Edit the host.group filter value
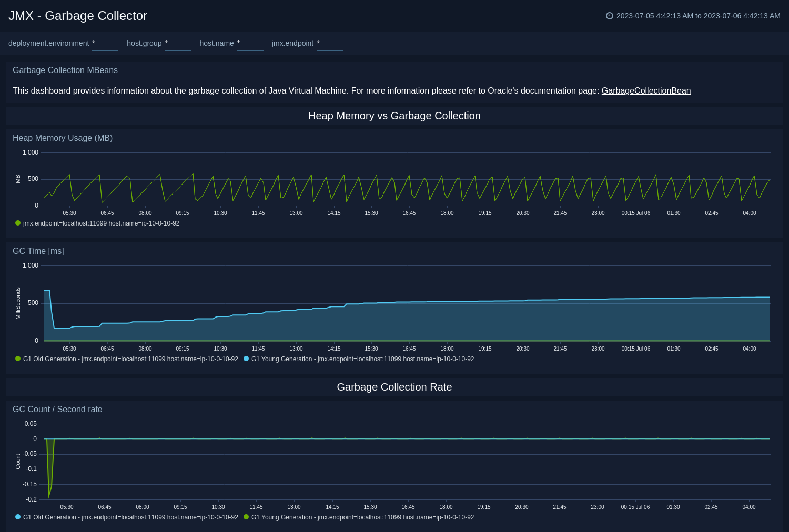Screen dimensions: 789x532 pos(178,44)
